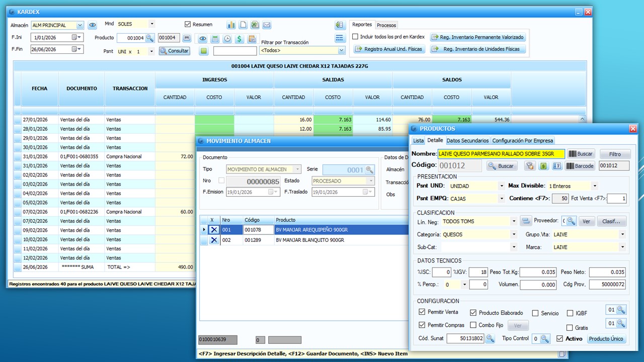
Task: Enable Incluir todos los prd en Kardex
Action: coord(355,37)
